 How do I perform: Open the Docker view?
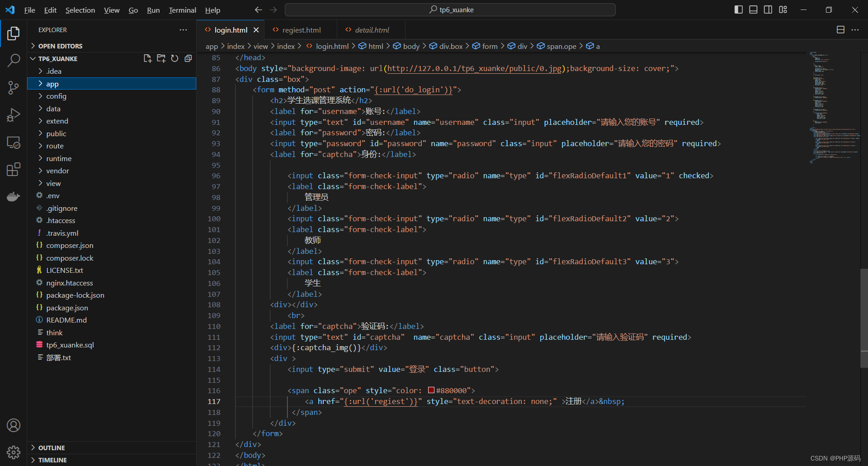[14, 196]
